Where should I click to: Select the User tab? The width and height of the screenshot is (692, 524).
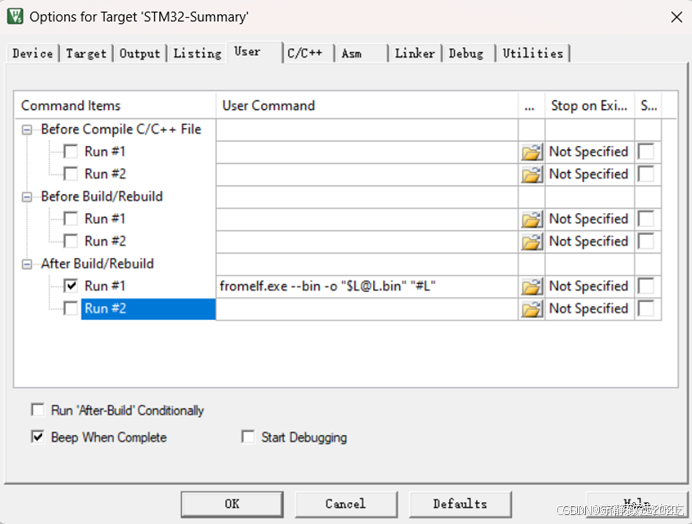tap(254, 52)
